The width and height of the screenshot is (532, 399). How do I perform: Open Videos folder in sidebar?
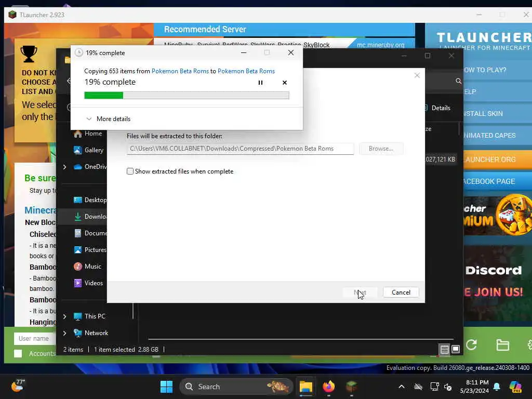pos(88,283)
